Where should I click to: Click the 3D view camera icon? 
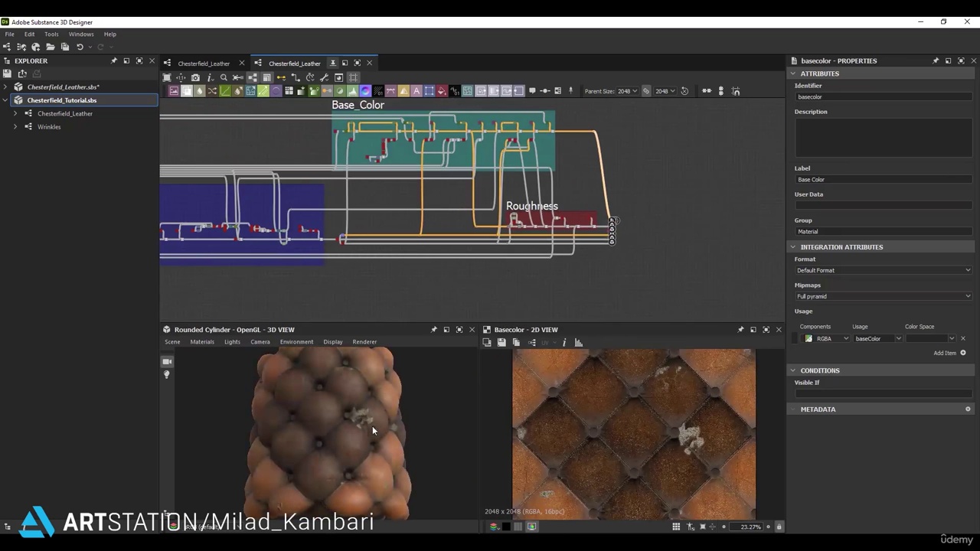pyautogui.click(x=167, y=361)
